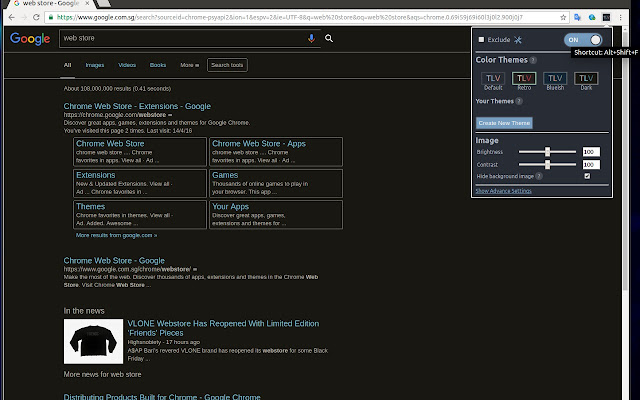Open the Games sitelink

(x=225, y=175)
